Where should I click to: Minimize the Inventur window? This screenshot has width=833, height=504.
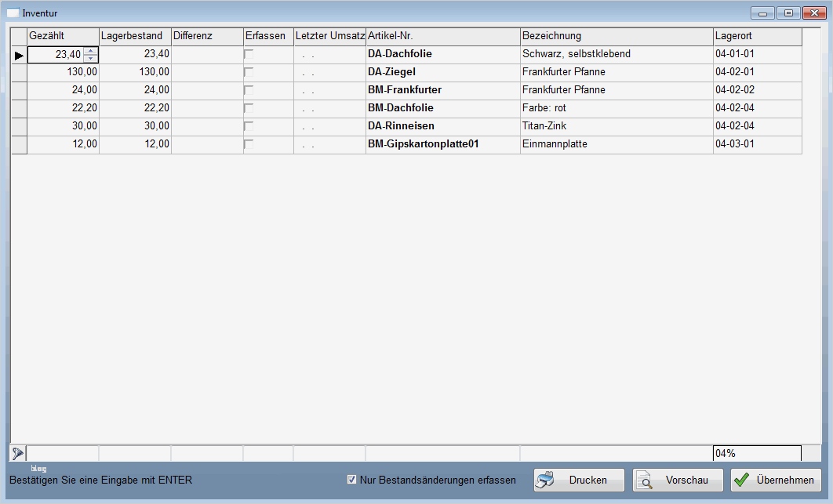tap(762, 13)
